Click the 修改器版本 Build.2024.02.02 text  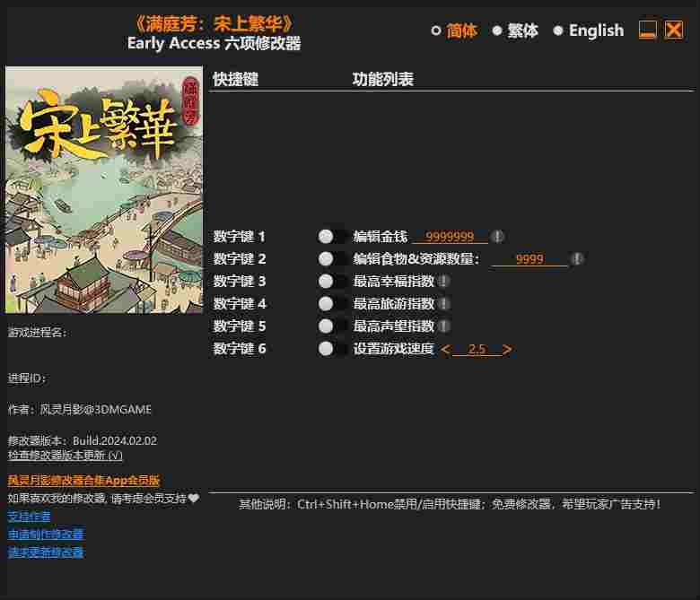pos(83,440)
